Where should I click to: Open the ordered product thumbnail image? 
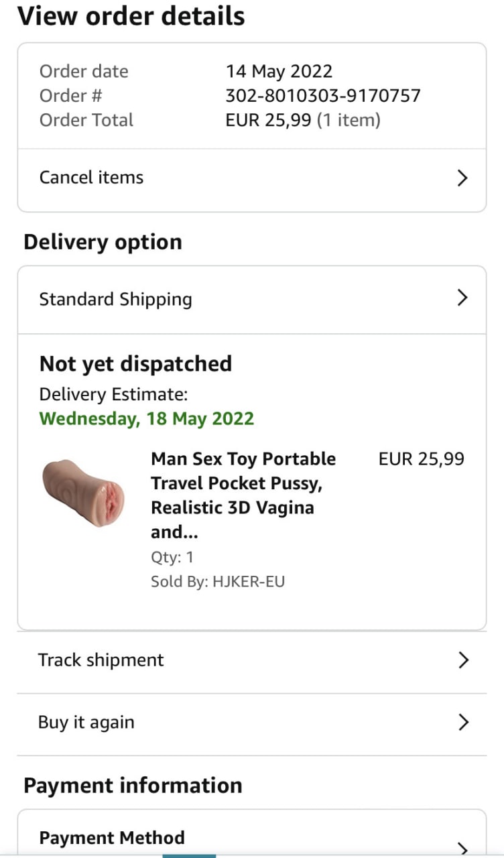84,493
